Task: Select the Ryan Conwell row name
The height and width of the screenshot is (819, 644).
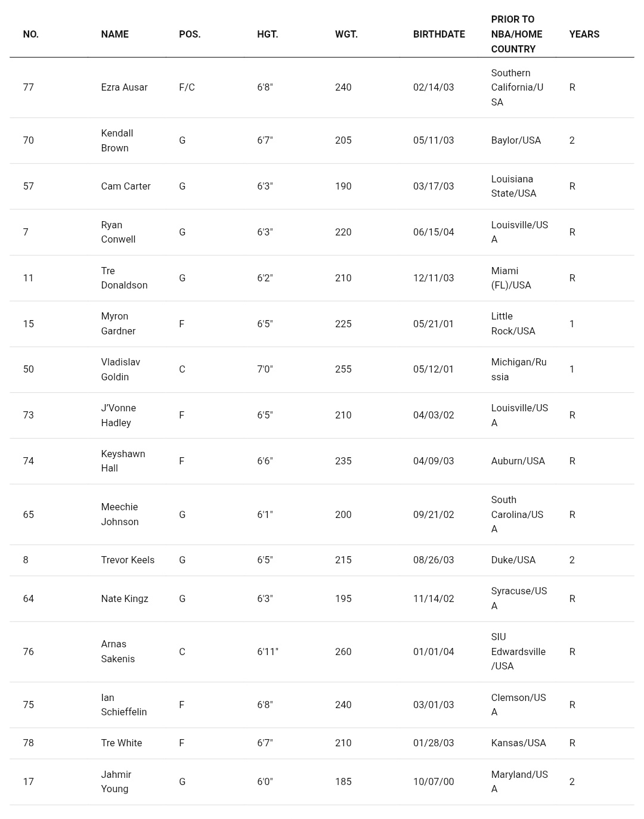Action: (x=118, y=232)
